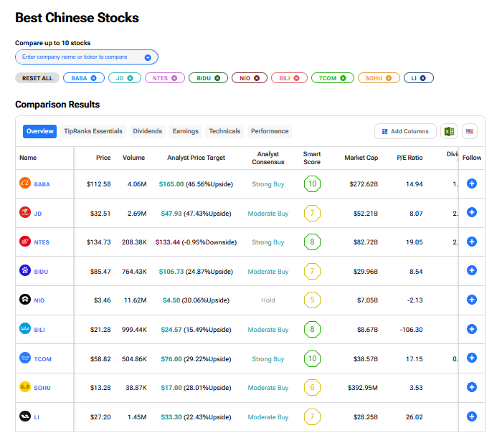Image resolution: width=497 pixels, height=448 pixels.
Task: Click the Trip.com logo icon
Action: 25,358
